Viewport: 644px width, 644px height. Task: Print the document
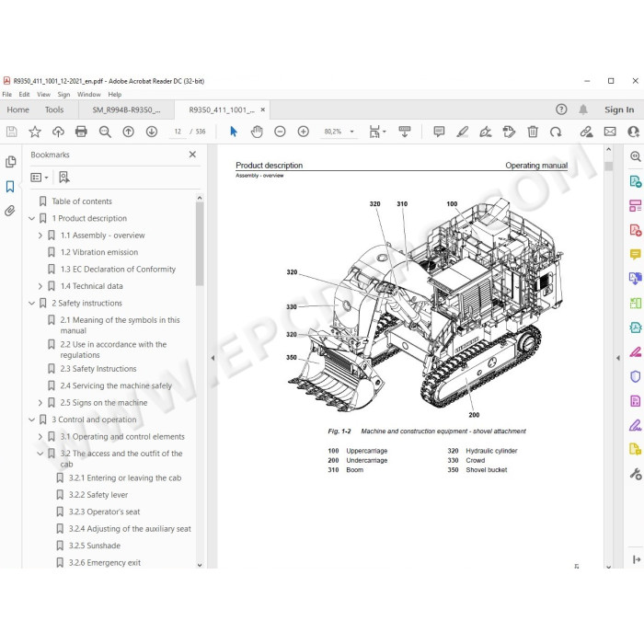[x=81, y=132]
